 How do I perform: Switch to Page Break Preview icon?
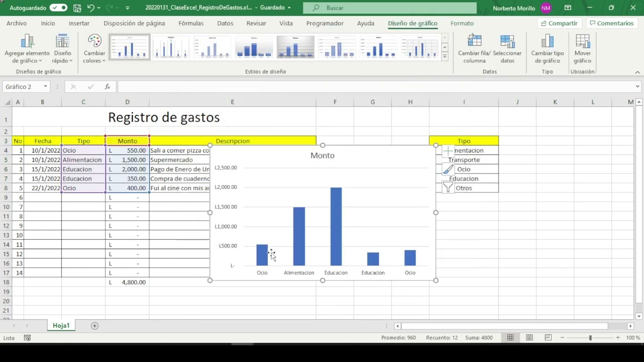point(548,338)
